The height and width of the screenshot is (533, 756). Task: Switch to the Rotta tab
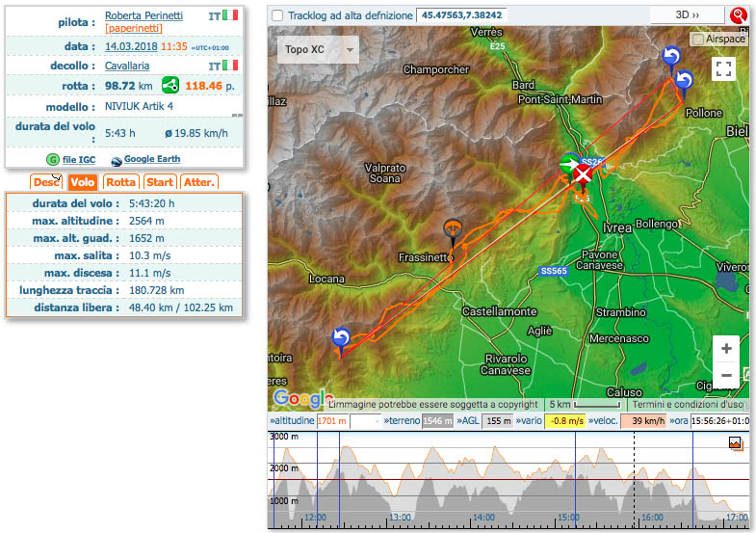tap(120, 181)
